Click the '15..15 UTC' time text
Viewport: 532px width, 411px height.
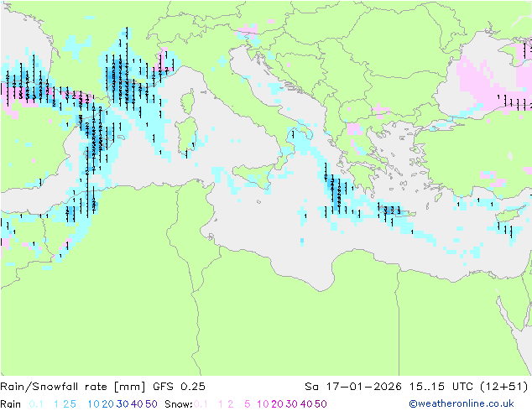coord(441,387)
